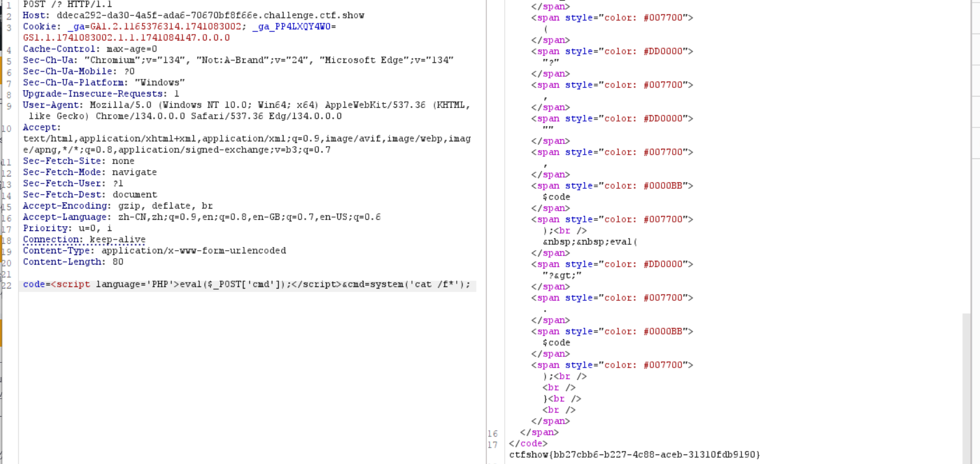Select the Content-Type form-urlencoded header
The height and width of the screenshot is (464, 980).
(155, 251)
